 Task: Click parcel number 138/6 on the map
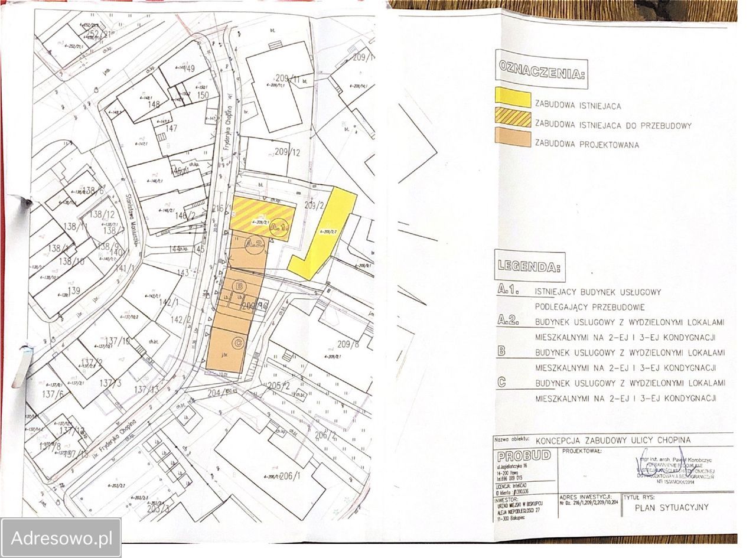tap(93, 192)
